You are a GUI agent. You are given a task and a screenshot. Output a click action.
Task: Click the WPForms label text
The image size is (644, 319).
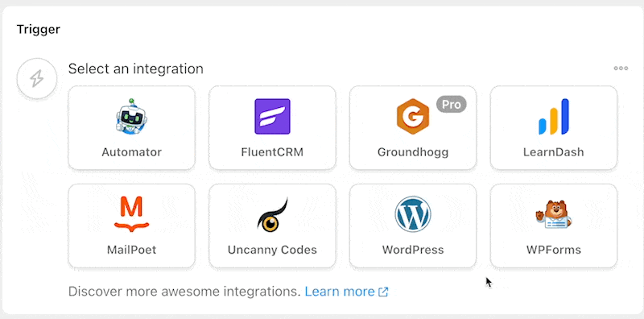(554, 250)
